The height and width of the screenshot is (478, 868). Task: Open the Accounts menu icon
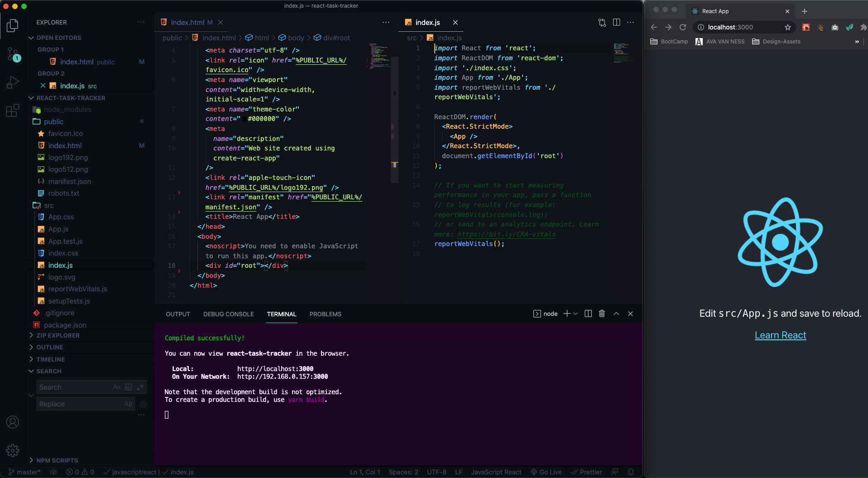[13, 422]
